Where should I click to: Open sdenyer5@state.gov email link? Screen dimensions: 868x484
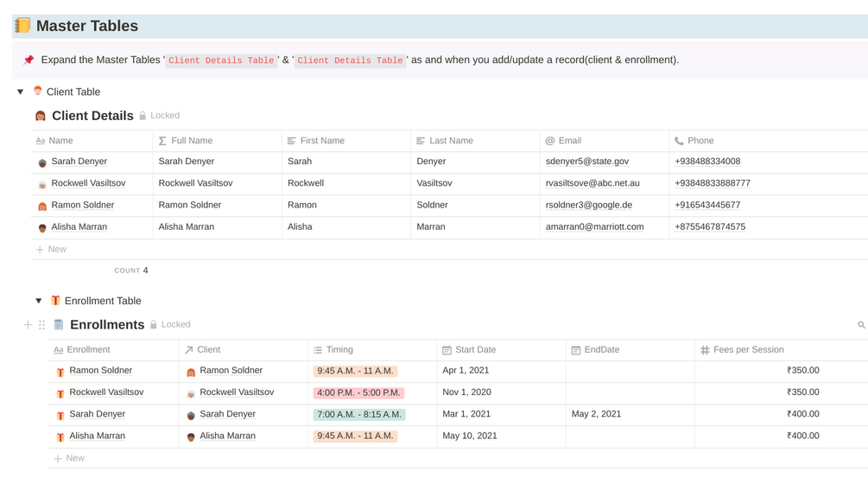[586, 161]
